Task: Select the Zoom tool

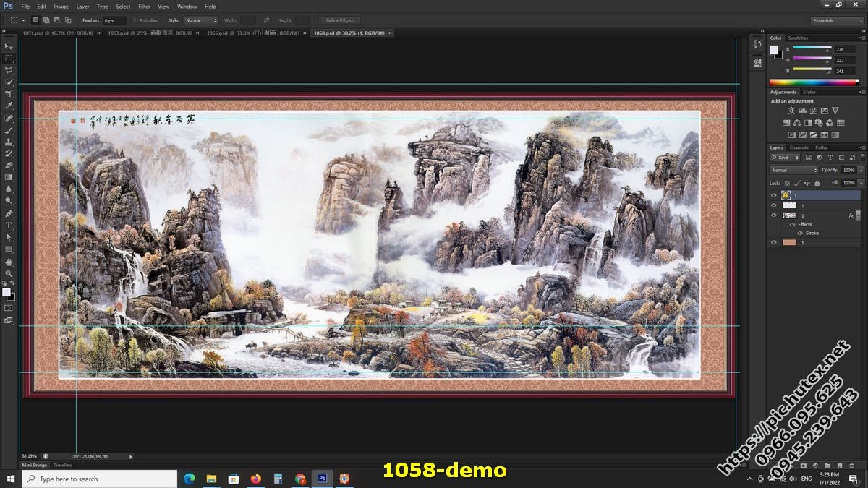Action: click(9, 274)
